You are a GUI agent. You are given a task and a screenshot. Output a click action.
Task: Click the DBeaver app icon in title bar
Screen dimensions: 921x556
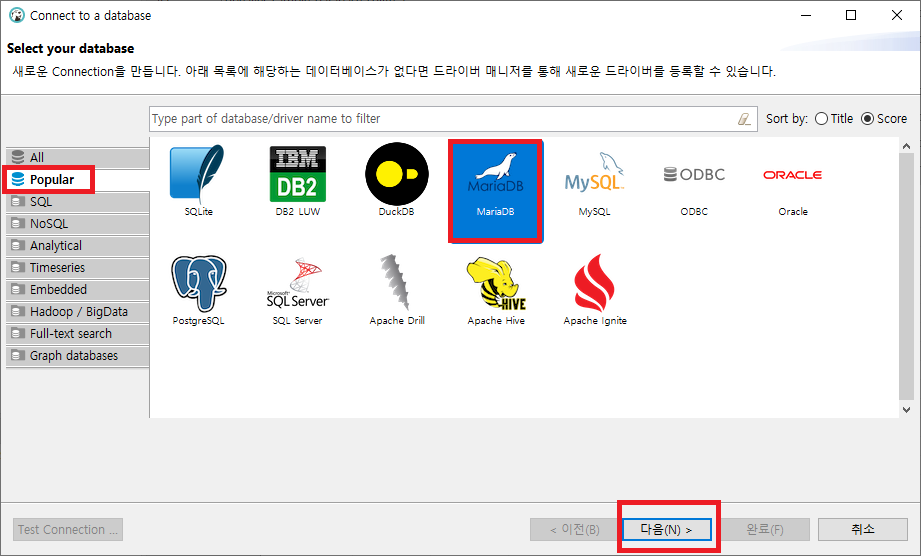[16, 15]
